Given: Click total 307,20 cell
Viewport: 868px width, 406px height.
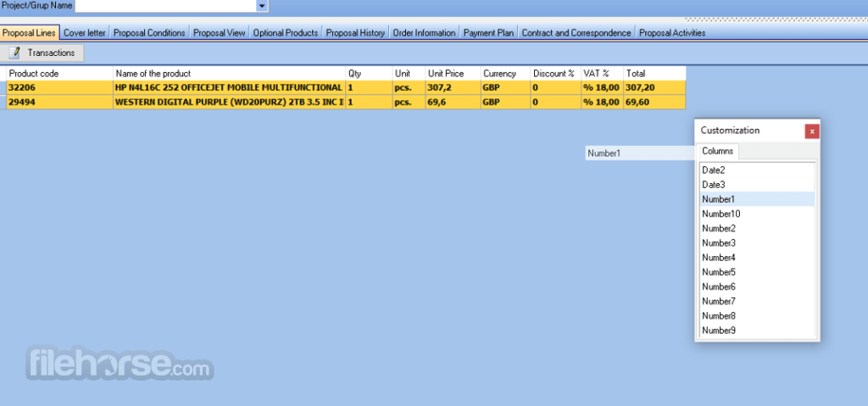Looking at the screenshot, I should click(x=655, y=87).
